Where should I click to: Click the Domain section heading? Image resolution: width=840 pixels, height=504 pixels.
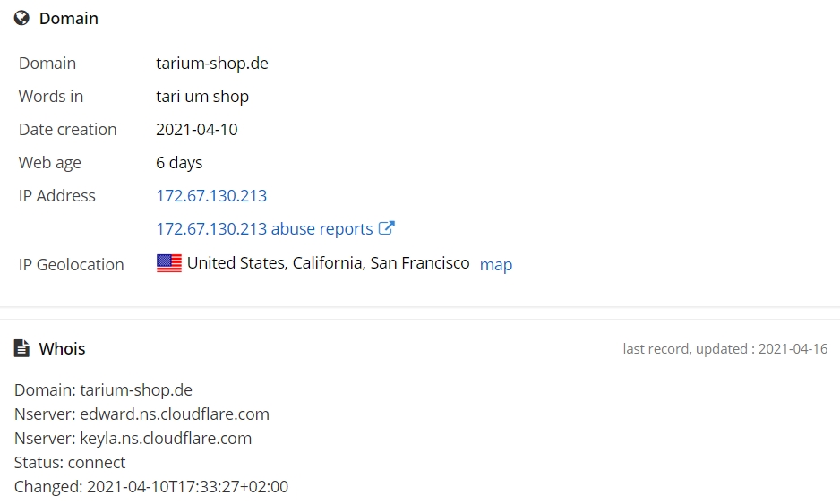click(x=69, y=18)
